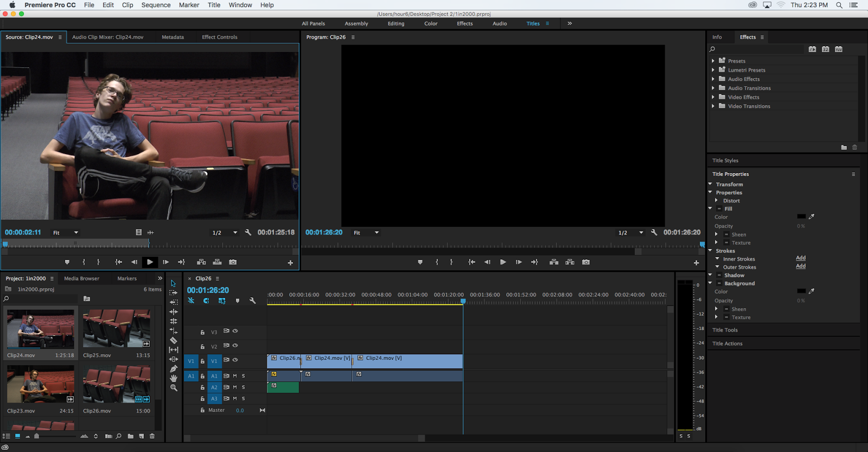
Task: Expand the Distort properties
Action: [717, 201]
